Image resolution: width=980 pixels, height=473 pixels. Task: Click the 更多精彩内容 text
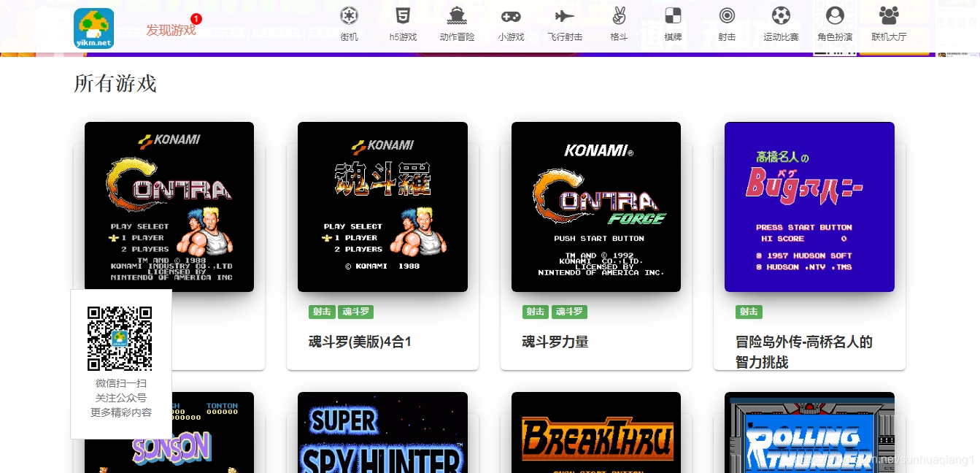tap(121, 412)
